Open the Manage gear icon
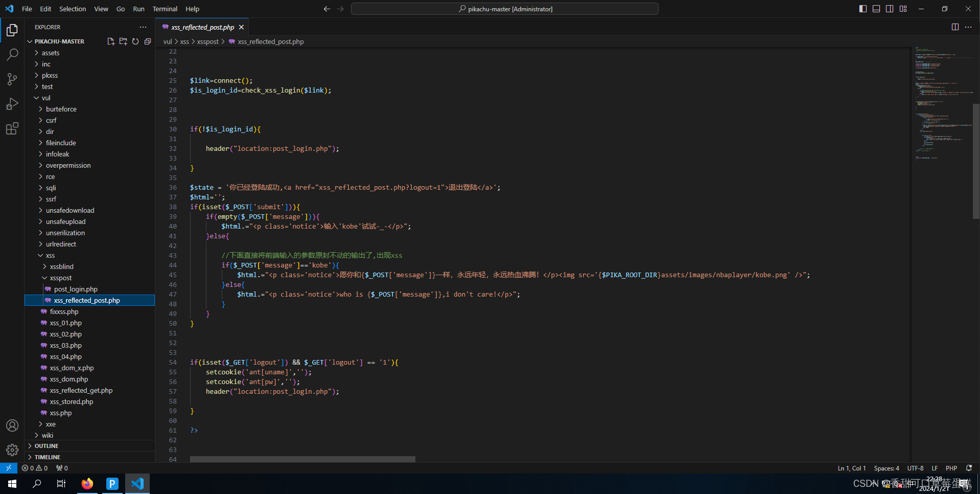Screen dimensions: 980x494 (12, 450)
